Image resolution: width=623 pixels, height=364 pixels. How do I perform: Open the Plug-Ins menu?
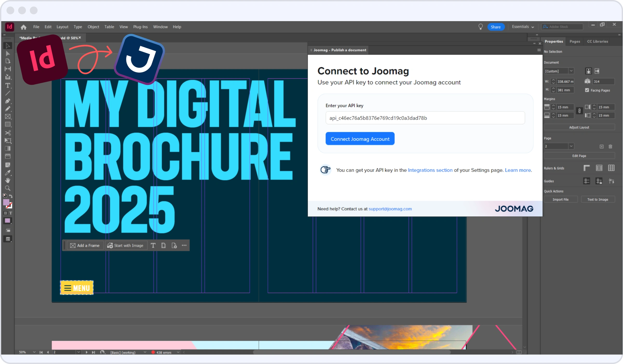click(140, 27)
